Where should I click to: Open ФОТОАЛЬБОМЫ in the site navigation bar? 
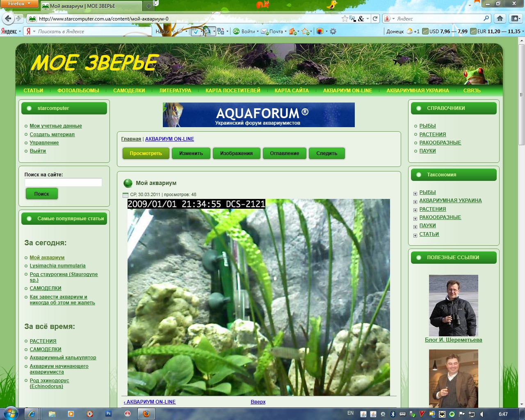pyautogui.click(x=78, y=91)
